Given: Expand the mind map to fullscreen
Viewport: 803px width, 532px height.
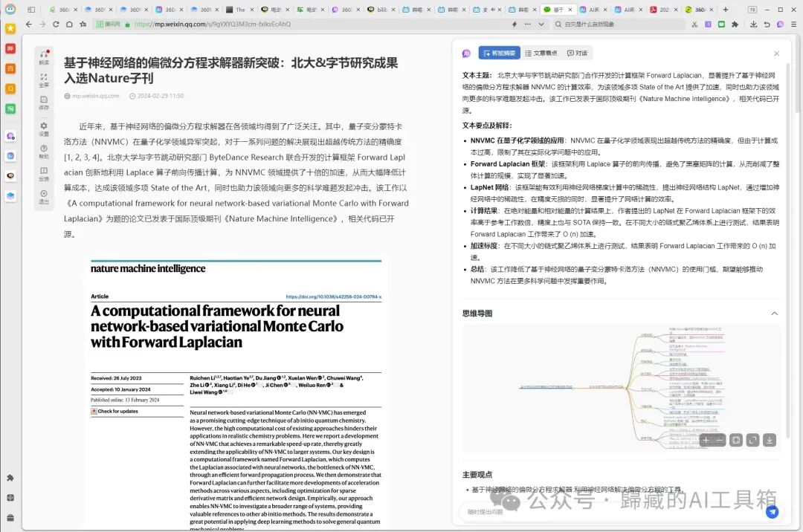Looking at the screenshot, I should (752, 440).
